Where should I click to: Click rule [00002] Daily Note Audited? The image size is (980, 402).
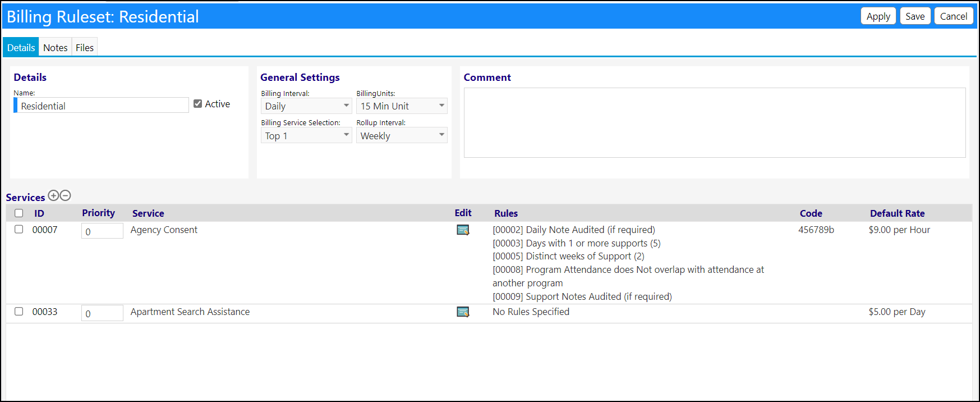(574, 230)
